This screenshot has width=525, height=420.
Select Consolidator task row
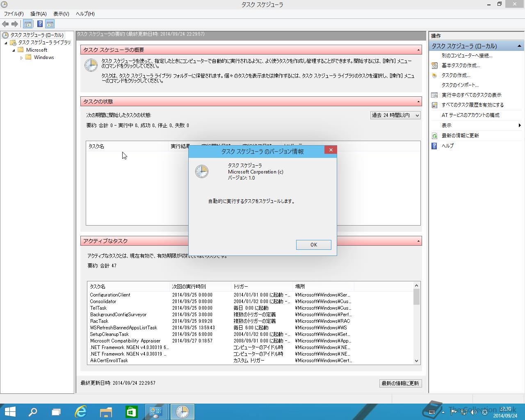click(x=249, y=301)
